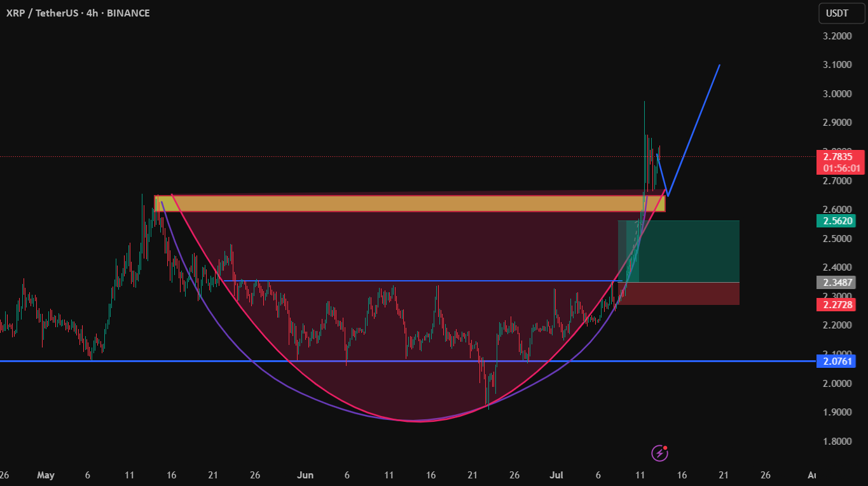Click the XRP / TetherUS symbol title
868x486 pixels.
45,13
